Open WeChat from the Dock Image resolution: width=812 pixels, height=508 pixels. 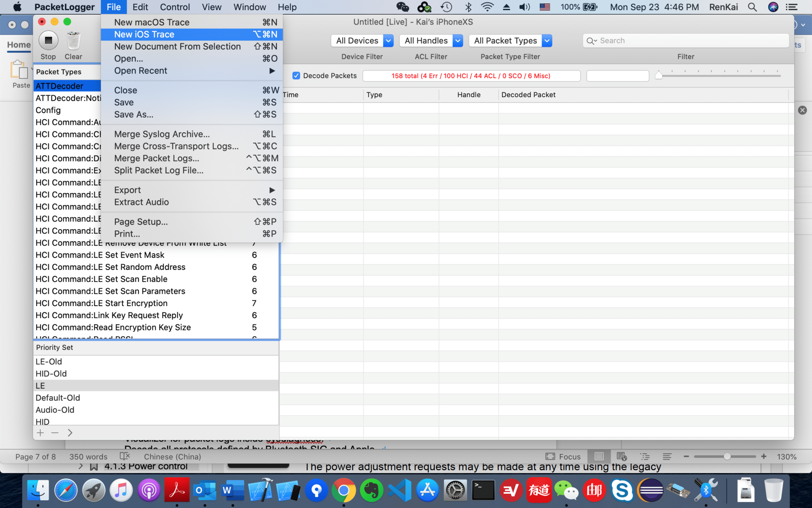click(x=568, y=491)
